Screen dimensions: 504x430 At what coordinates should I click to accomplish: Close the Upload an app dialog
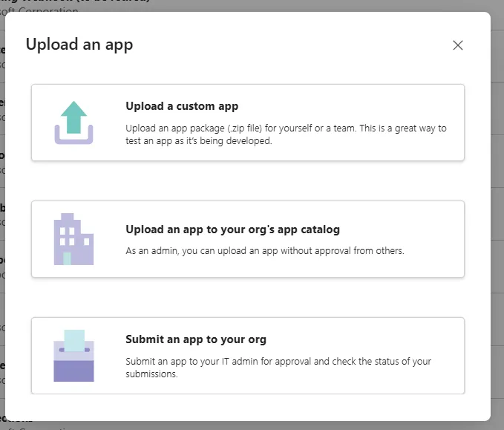458,45
